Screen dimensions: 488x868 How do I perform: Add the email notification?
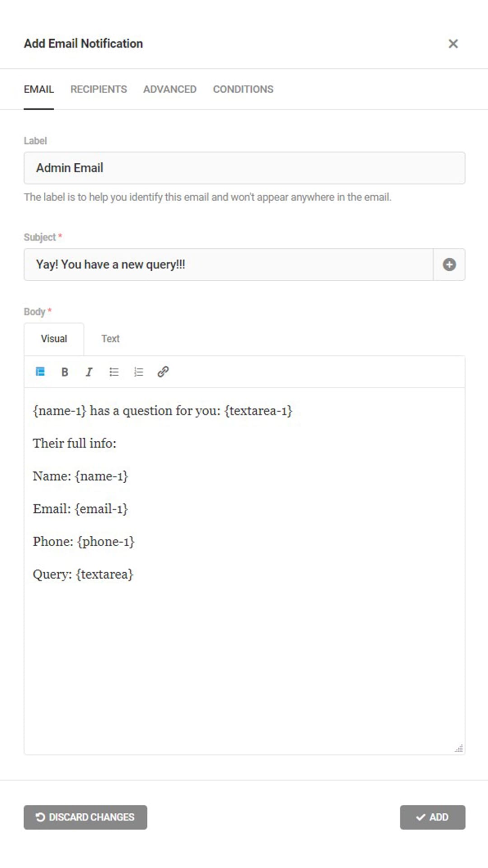432,817
